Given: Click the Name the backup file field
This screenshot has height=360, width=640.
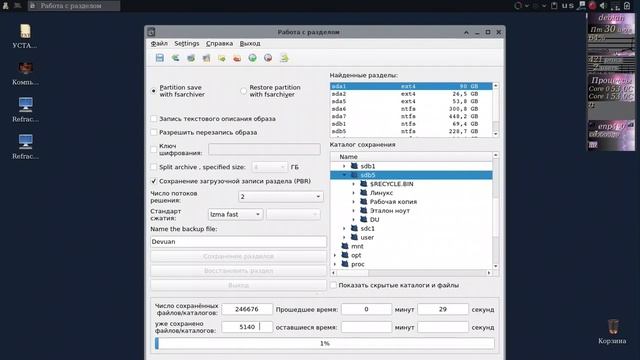Looking at the screenshot, I should point(238,242).
